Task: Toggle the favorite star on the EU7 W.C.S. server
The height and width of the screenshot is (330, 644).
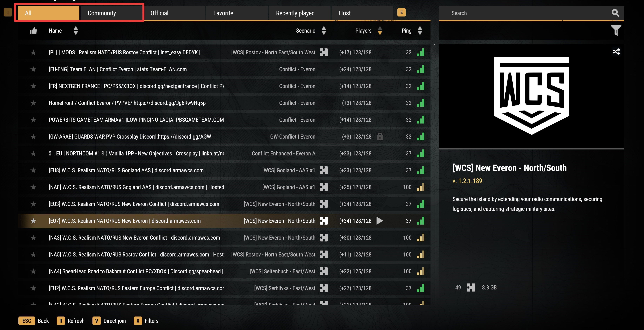Action: click(x=33, y=221)
